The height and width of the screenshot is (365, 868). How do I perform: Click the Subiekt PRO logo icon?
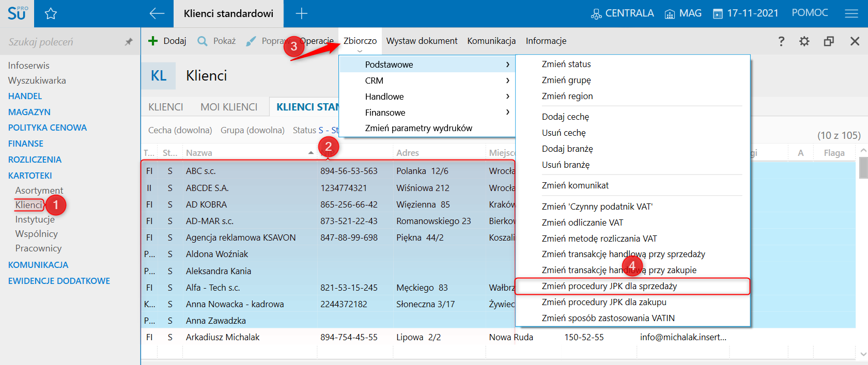pyautogui.click(x=17, y=13)
